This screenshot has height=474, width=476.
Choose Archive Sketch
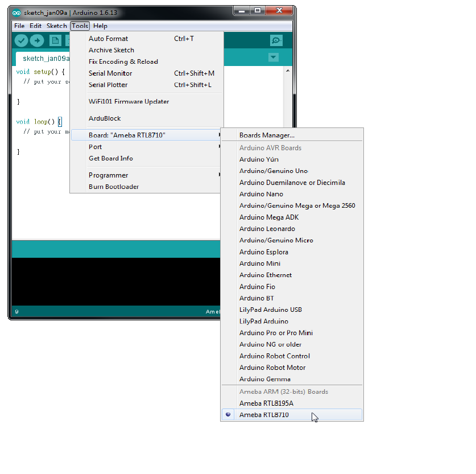point(146,50)
